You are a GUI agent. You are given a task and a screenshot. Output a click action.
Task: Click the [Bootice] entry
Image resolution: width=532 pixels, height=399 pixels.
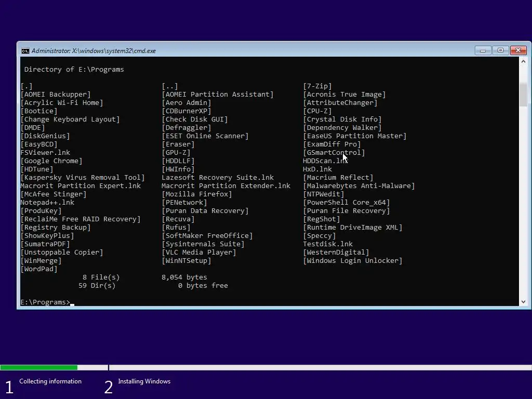(x=39, y=111)
